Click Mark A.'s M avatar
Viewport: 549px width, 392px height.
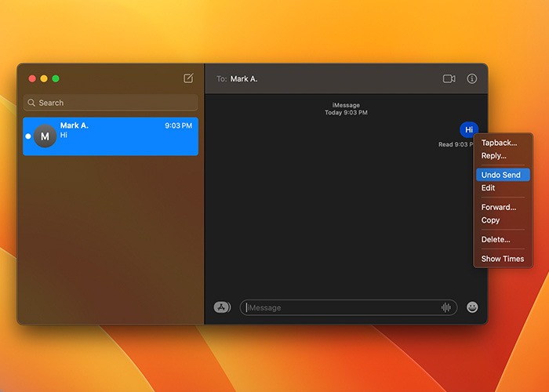[45, 136]
